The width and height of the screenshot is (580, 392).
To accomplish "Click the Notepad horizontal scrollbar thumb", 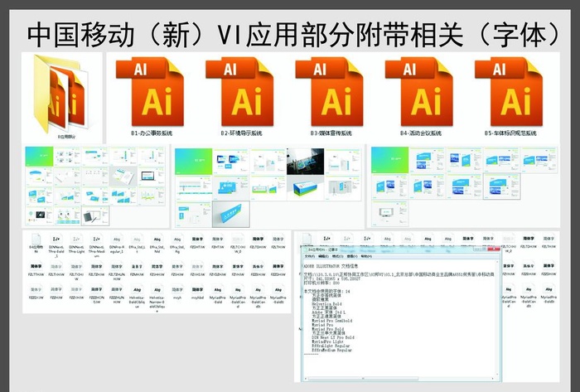I will [363, 379].
